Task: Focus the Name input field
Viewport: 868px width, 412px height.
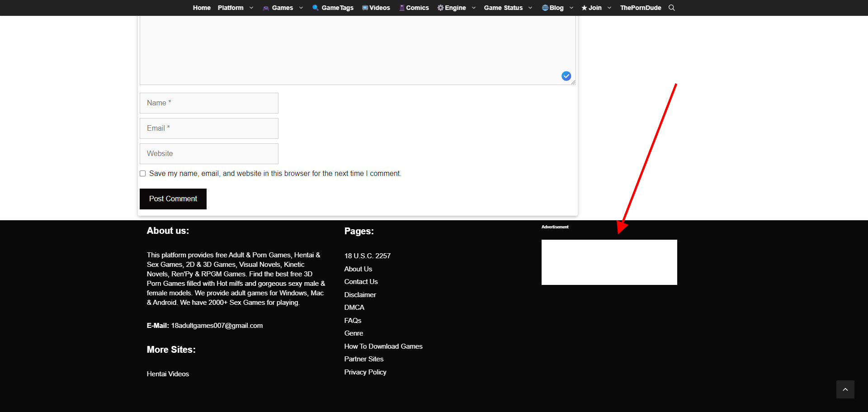Action: coord(209,103)
